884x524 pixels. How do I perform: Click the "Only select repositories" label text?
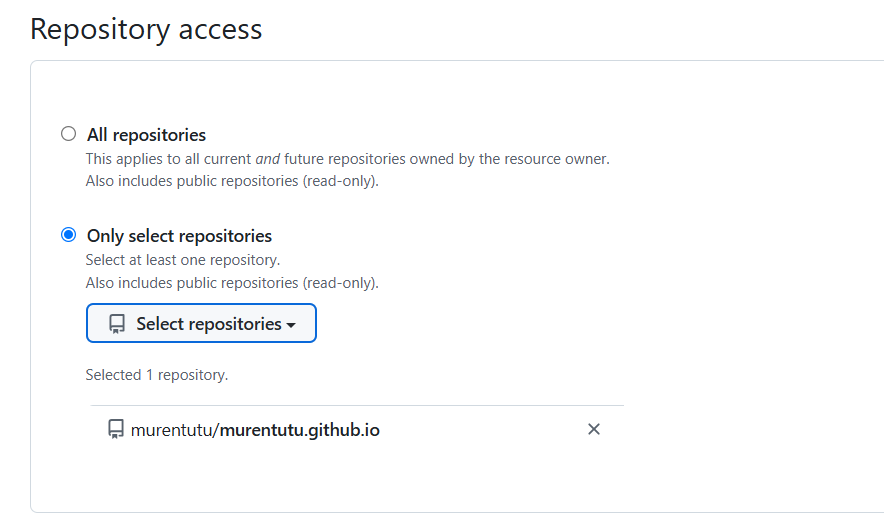tap(179, 236)
